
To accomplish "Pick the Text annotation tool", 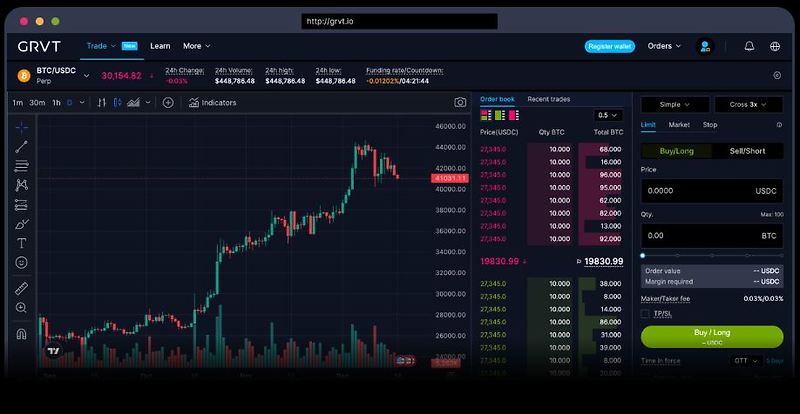I will 21,243.
